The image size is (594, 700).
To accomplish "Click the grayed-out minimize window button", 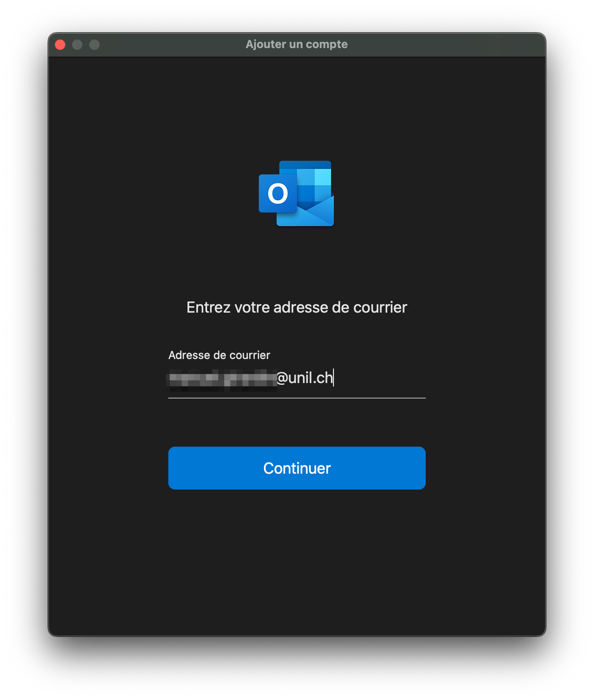I will pos(77,45).
